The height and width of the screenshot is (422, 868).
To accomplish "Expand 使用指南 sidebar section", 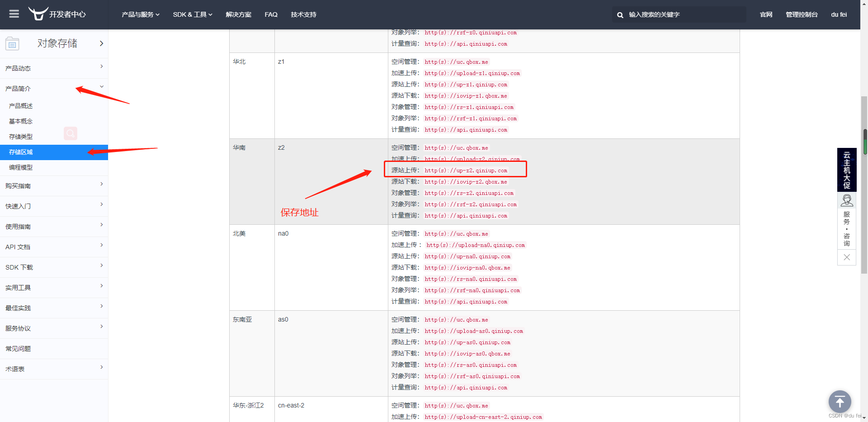I will [54, 227].
